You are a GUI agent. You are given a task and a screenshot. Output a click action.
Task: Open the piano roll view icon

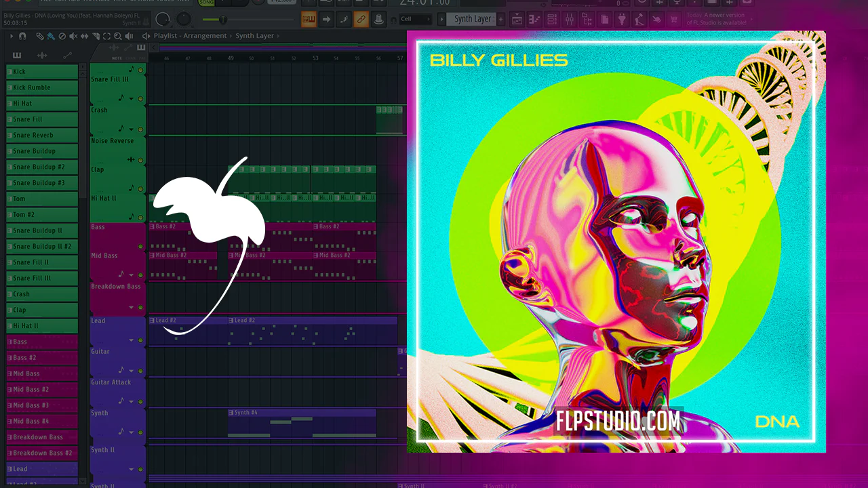535,19
